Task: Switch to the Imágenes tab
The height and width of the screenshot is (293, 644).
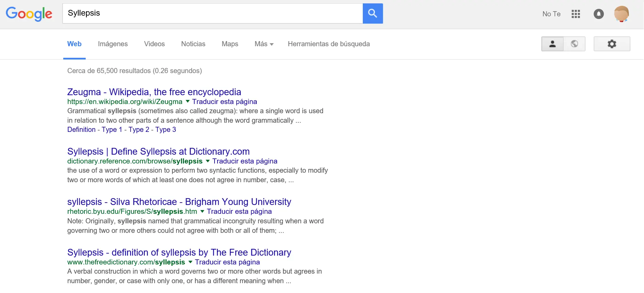Action: click(113, 44)
